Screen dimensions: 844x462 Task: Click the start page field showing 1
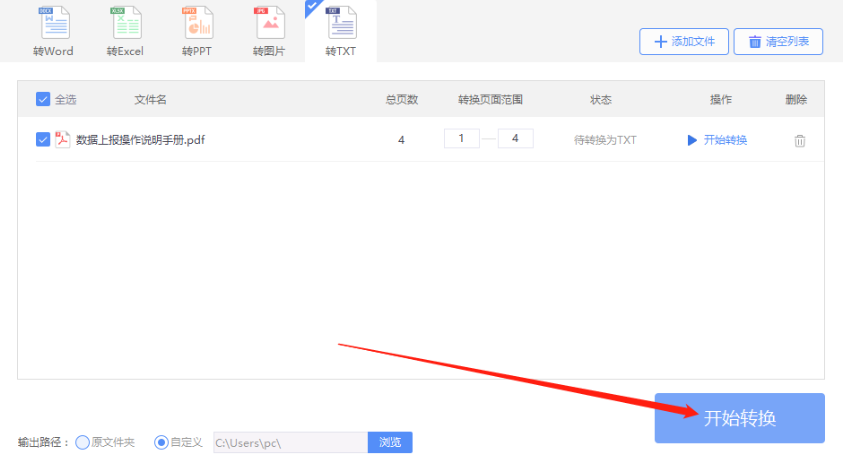[x=461, y=138]
